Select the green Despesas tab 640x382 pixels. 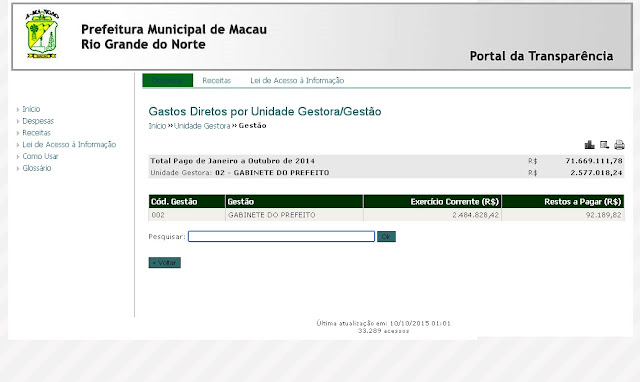[x=167, y=80]
